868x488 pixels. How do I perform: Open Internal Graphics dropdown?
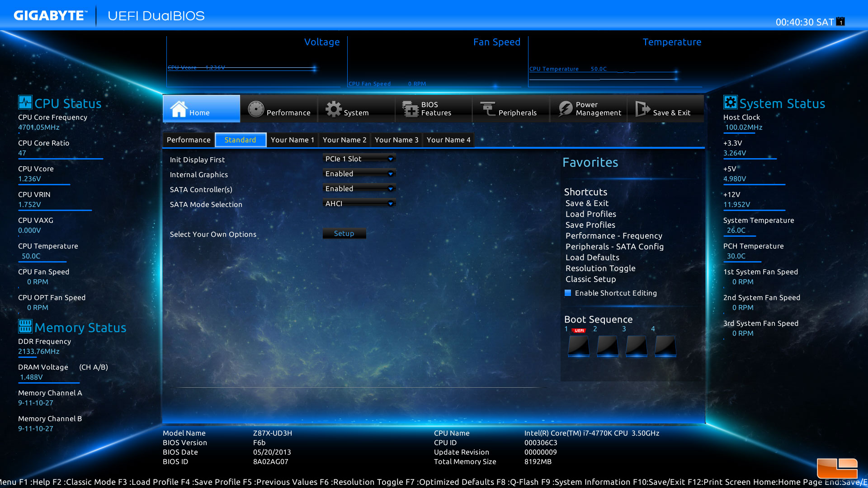[x=359, y=174]
